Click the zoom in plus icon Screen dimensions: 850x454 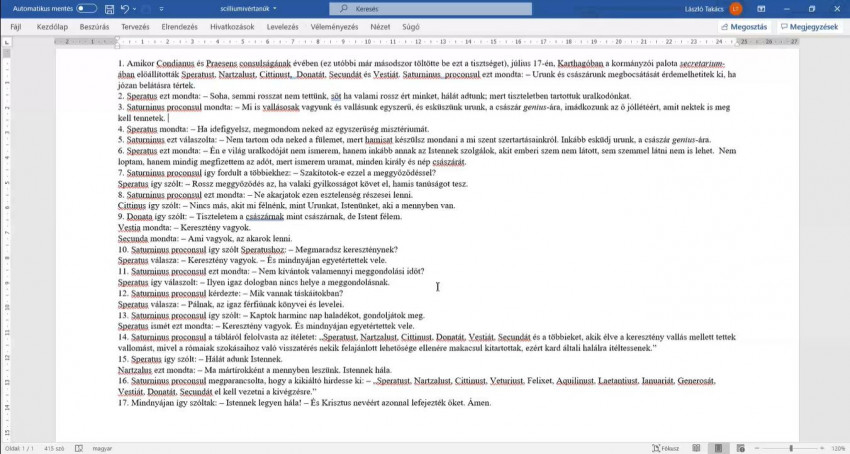coord(820,448)
